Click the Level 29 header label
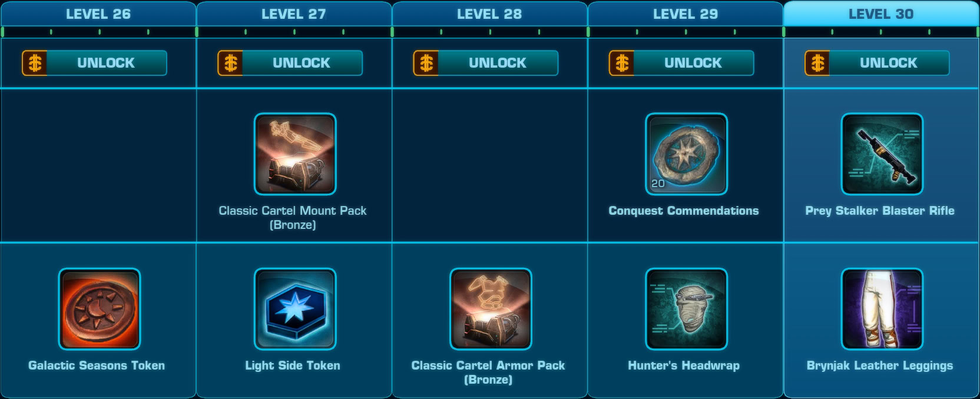This screenshot has width=980, height=399. click(x=686, y=14)
